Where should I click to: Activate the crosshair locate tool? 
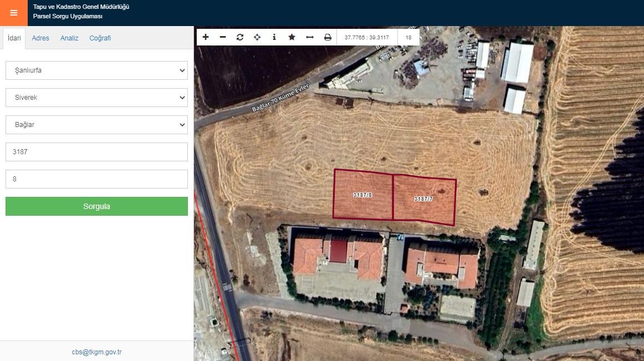pyautogui.click(x=257, y=37)
